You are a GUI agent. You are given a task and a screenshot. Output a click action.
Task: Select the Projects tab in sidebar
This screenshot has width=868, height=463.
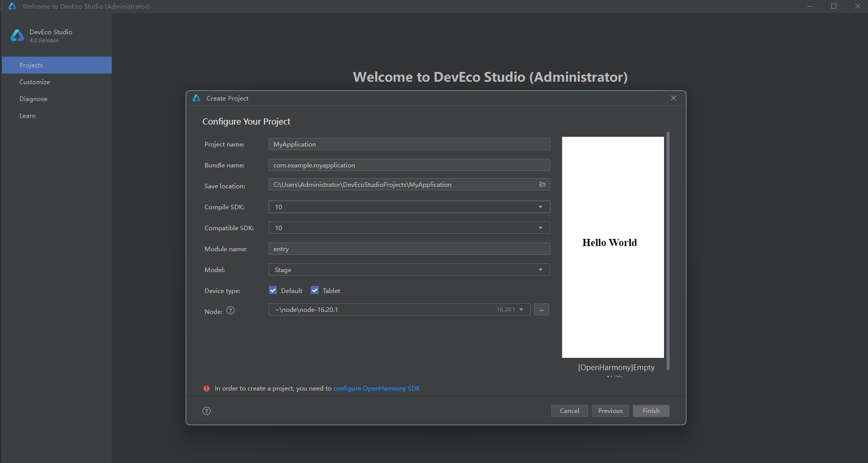57,65
